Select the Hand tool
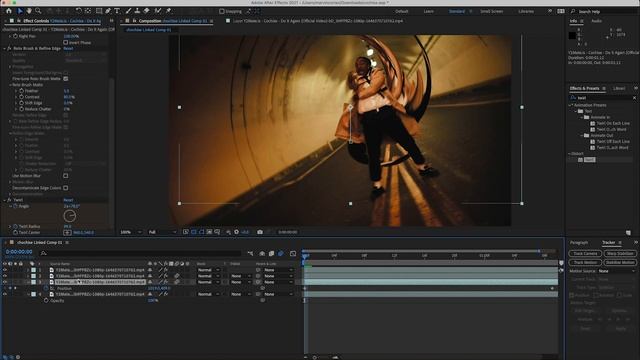The image size is (640, 360). (x=29, y=11)
